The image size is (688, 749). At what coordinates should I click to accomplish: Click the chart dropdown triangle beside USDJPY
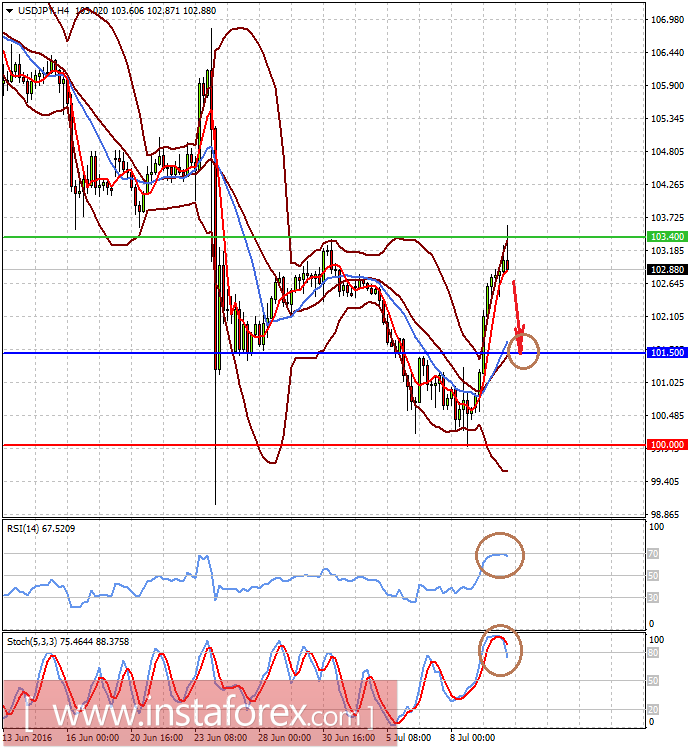tap(9, 11)
